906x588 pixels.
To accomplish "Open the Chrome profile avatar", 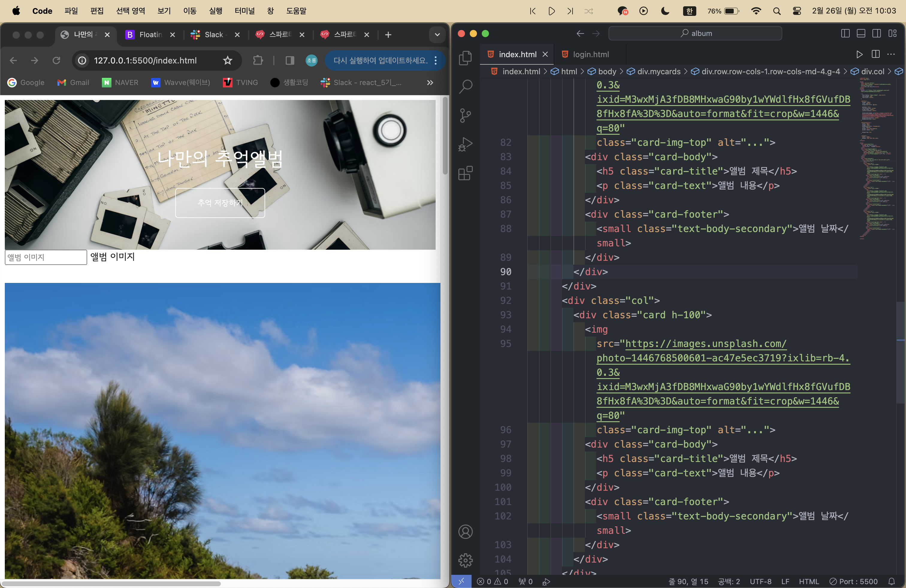I will point(312,60).
